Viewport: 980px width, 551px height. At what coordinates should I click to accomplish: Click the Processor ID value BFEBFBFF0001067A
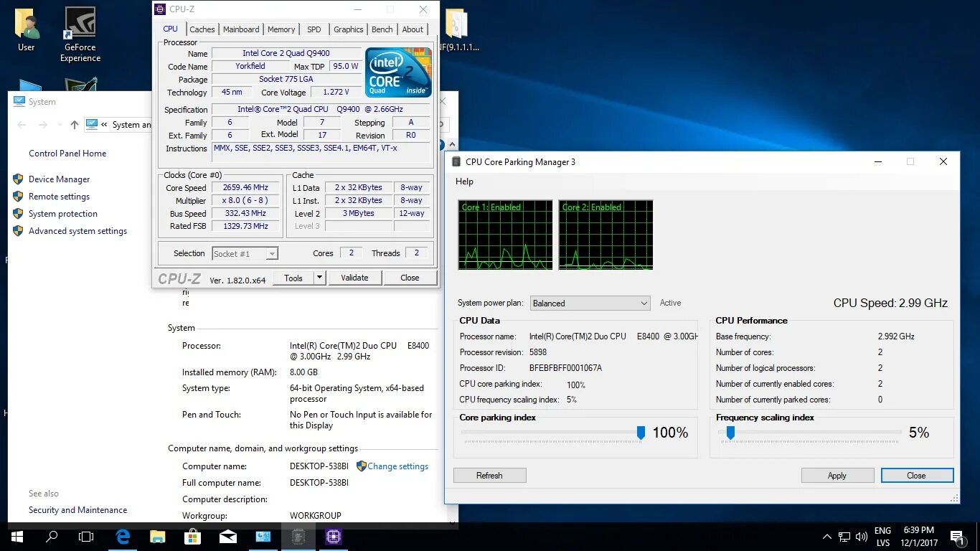[x=565, y=368]
